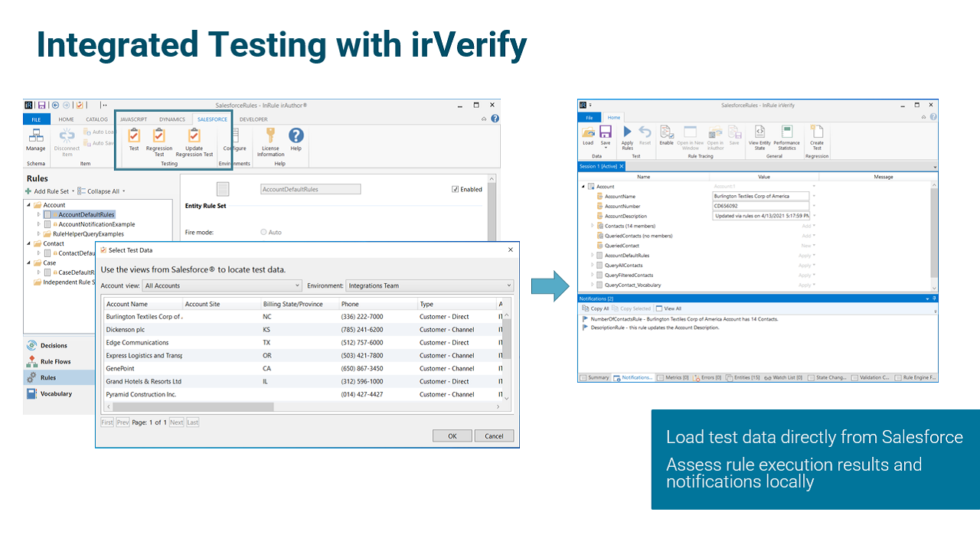Select the GenePoint account row

[302, 369]
